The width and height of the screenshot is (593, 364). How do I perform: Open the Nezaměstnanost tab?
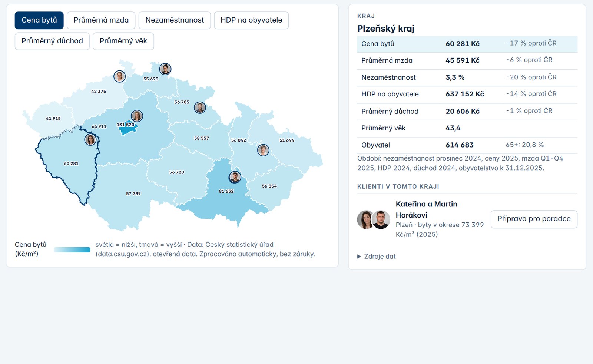(175, 20)
